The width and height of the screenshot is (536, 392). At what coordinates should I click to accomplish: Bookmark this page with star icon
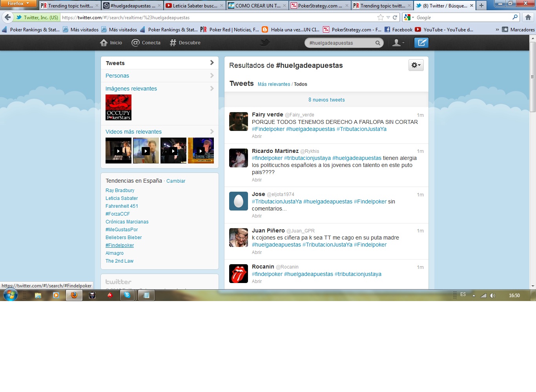click(x=380, y=17)
